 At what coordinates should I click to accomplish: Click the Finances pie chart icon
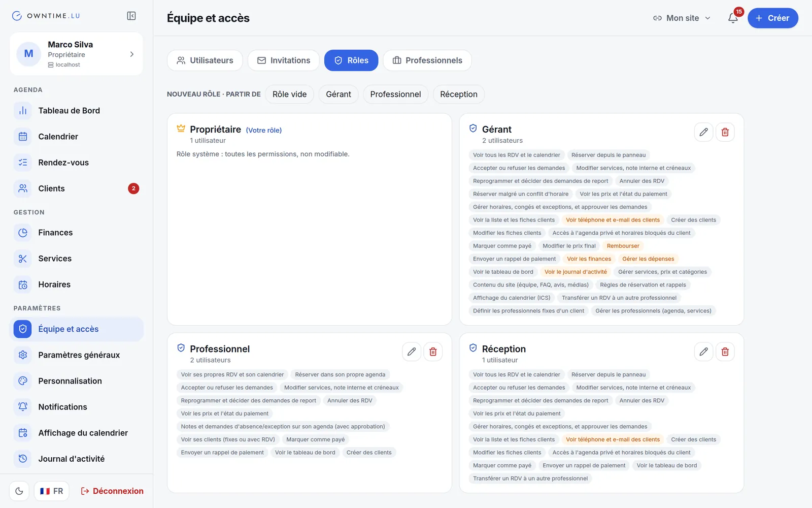[x=23, y=233]
